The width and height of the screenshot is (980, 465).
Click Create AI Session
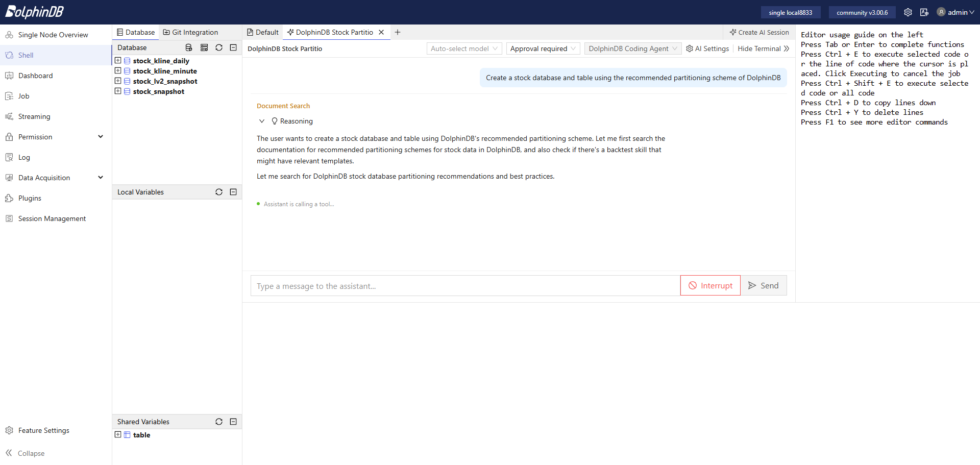759,32
